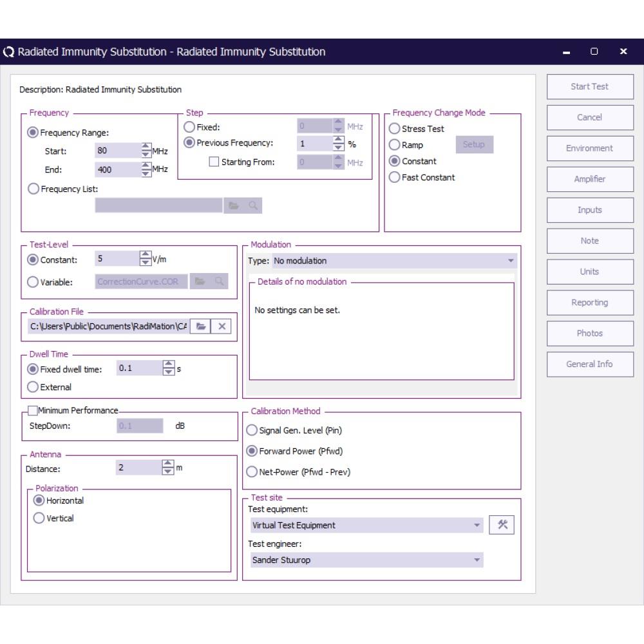
Task: Open the Environment settings
Action: pos(589,148)
